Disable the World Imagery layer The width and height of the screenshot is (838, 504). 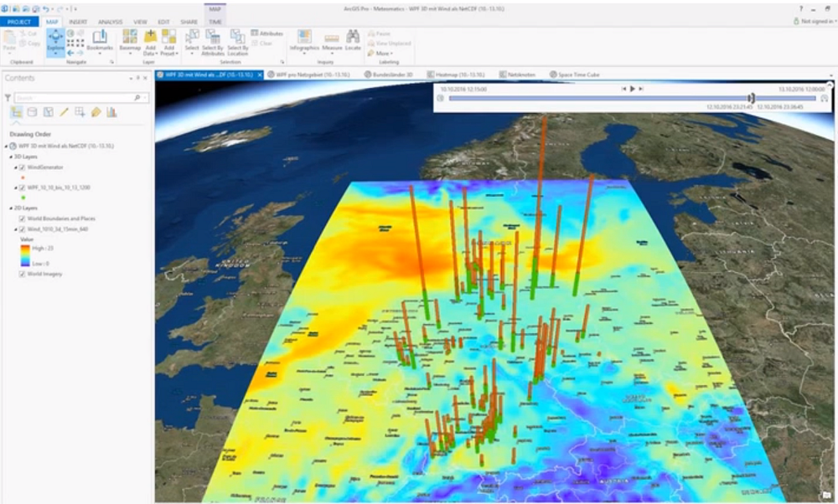pos(23,273)
